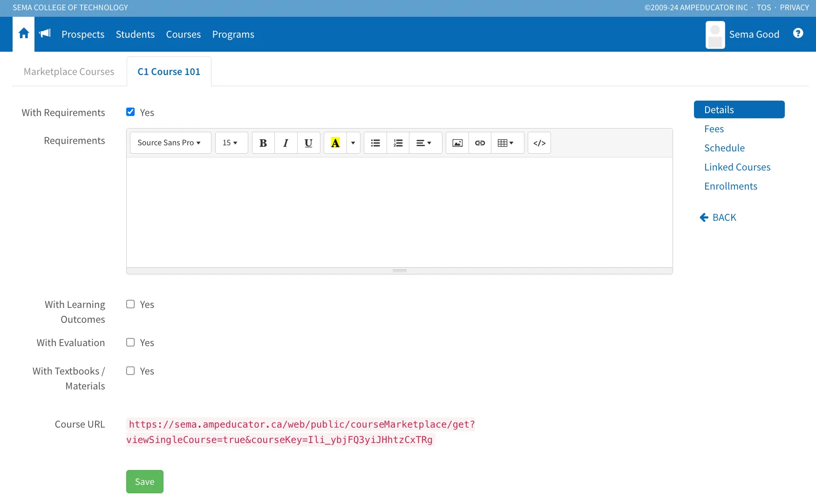Insert a picture into requirements
Image resolution: width=816 pixels, height=504 pixels.
click(x=457, y=143)
